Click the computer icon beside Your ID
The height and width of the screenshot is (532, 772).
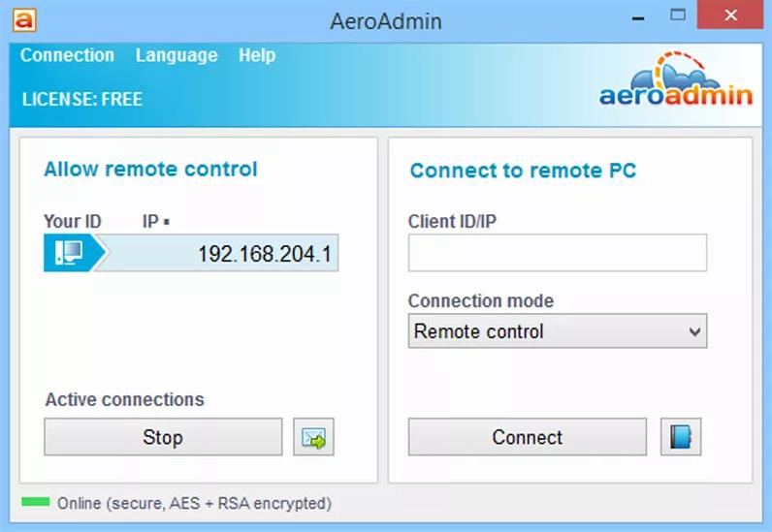click(x=70, y=253)
